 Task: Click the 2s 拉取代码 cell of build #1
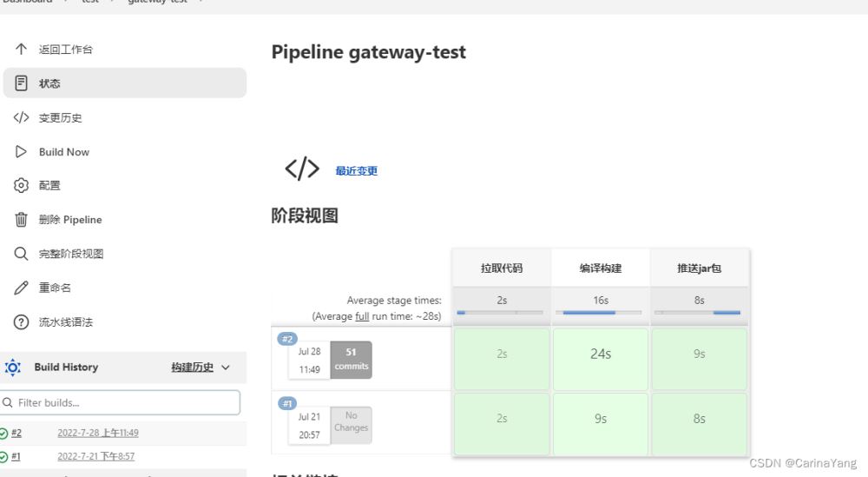[502, 424]
